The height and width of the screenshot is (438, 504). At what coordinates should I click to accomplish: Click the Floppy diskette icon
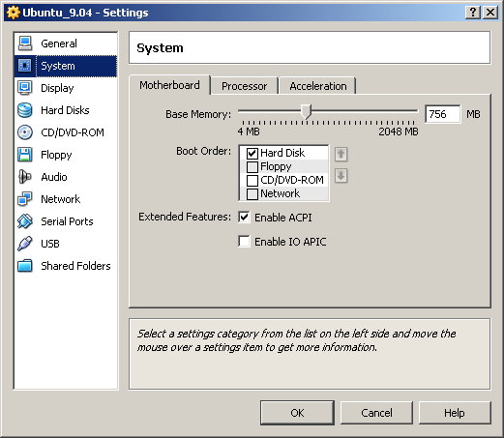pos(25,155)
